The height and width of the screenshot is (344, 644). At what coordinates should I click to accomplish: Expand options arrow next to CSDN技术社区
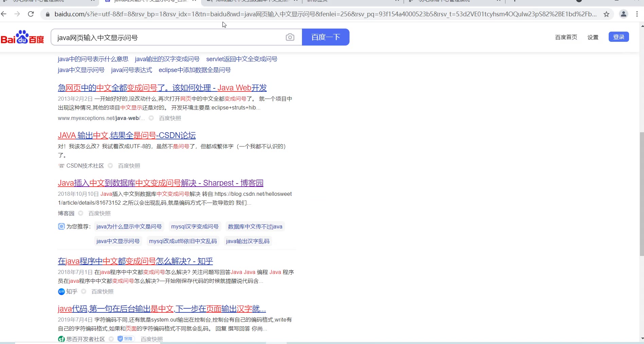(x=110, y=166)
